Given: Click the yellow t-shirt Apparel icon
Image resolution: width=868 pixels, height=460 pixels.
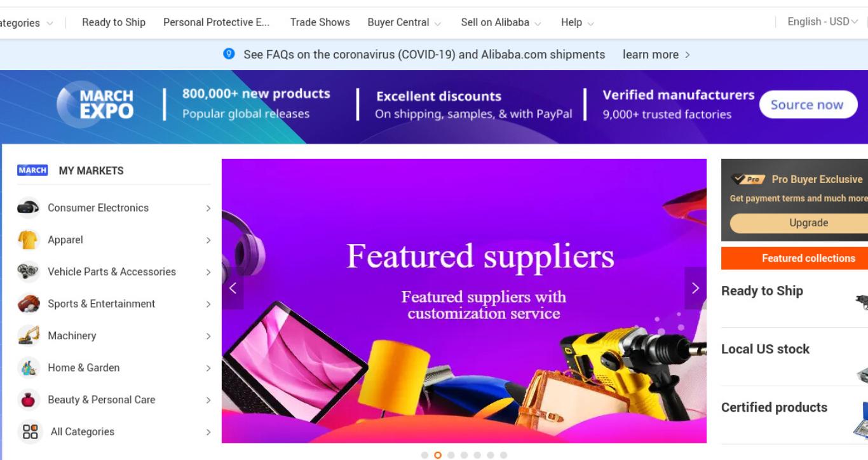Looking at the screenshot, I should (x=29, y=240).
